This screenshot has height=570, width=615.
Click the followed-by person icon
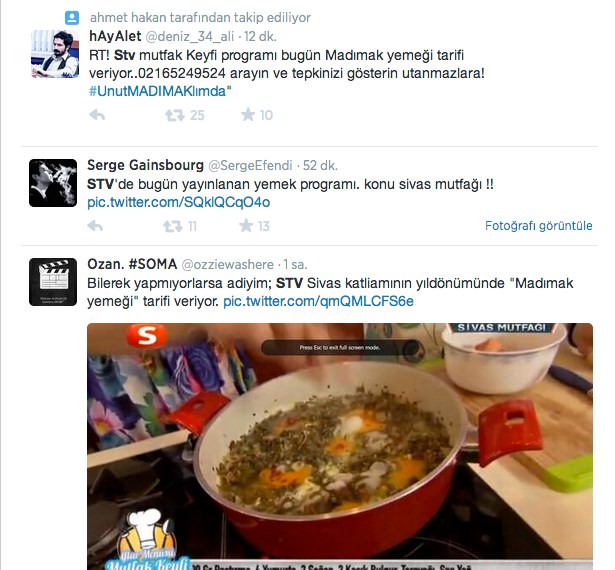click(72, 18)
